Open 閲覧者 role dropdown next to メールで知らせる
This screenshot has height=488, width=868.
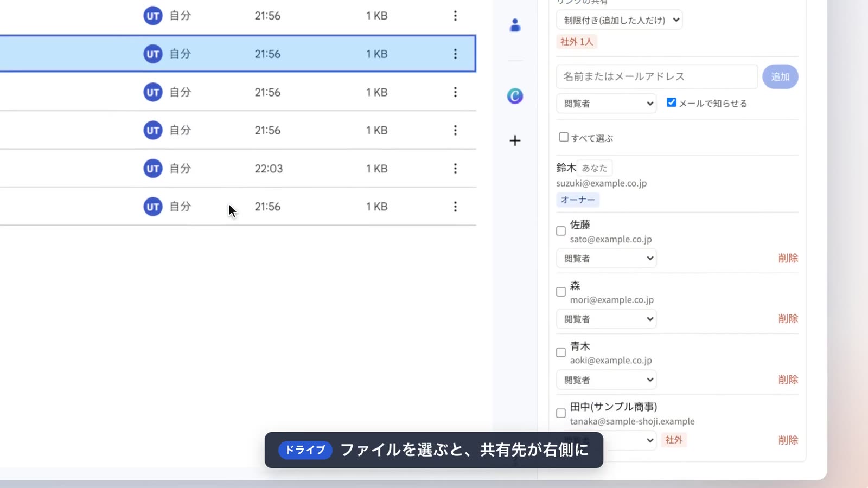coord(607,104)
